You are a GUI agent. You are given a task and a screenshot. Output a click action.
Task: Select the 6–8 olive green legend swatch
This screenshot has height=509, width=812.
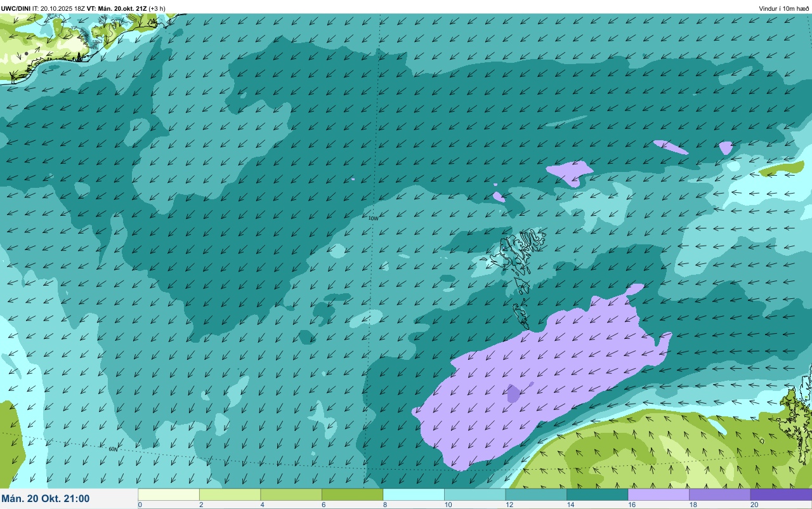[352, 494]
